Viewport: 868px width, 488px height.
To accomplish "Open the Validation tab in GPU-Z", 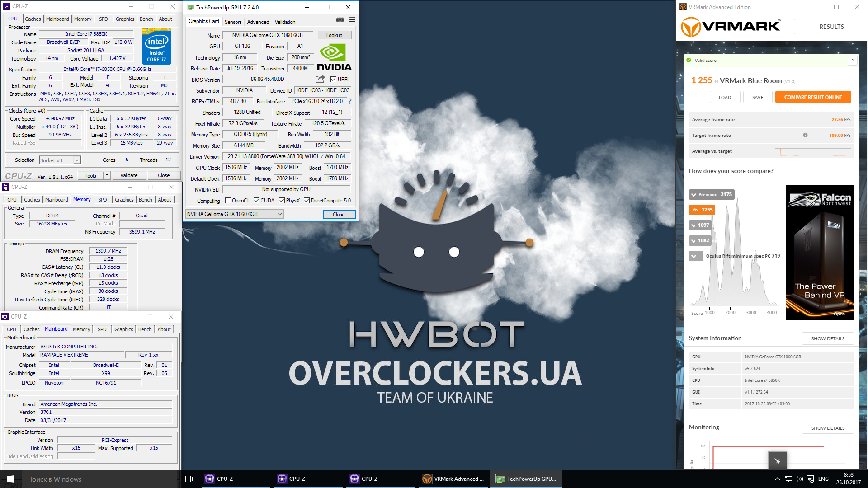I will (285, 22).
